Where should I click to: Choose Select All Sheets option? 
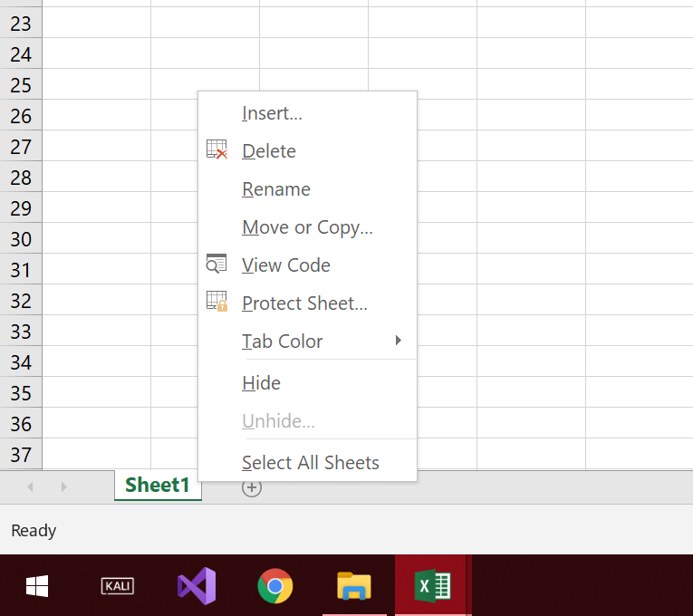click(310, 463)
